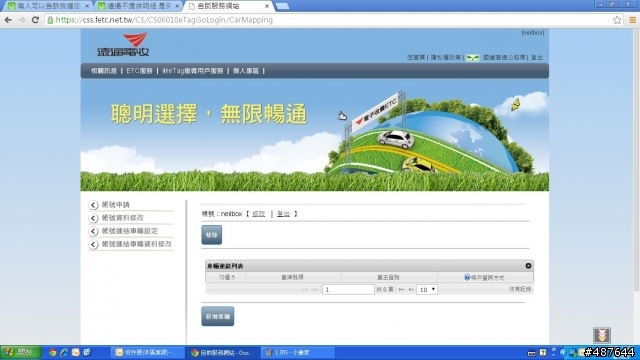
Task: Open the privacy policy header link
Action: 446,58
